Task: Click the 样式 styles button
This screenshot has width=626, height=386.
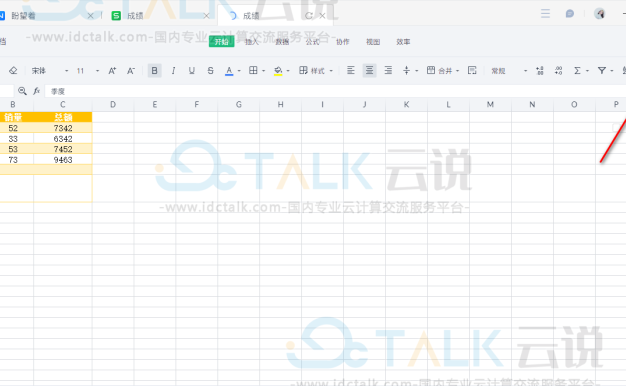Action: [312, 71]
